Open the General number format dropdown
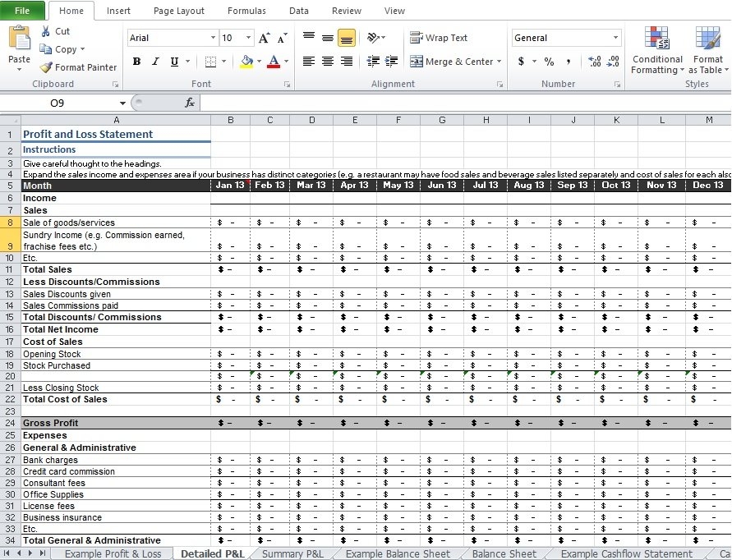 click(x=616, y=37)
